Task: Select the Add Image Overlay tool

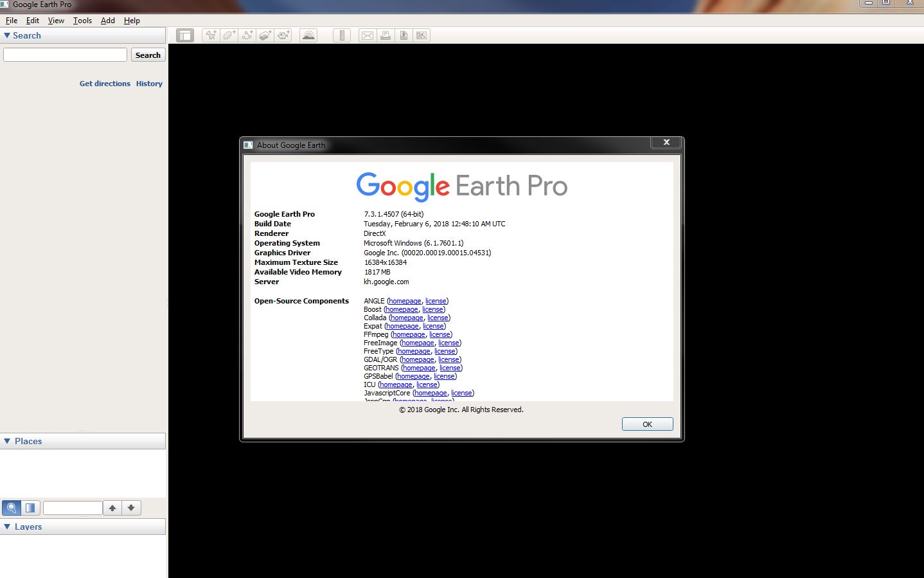Action: [265, 35]
